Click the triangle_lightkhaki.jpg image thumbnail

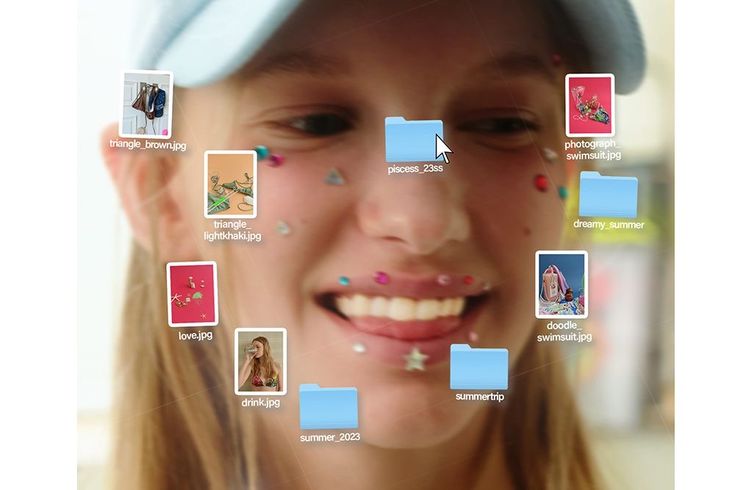[231, 184]
